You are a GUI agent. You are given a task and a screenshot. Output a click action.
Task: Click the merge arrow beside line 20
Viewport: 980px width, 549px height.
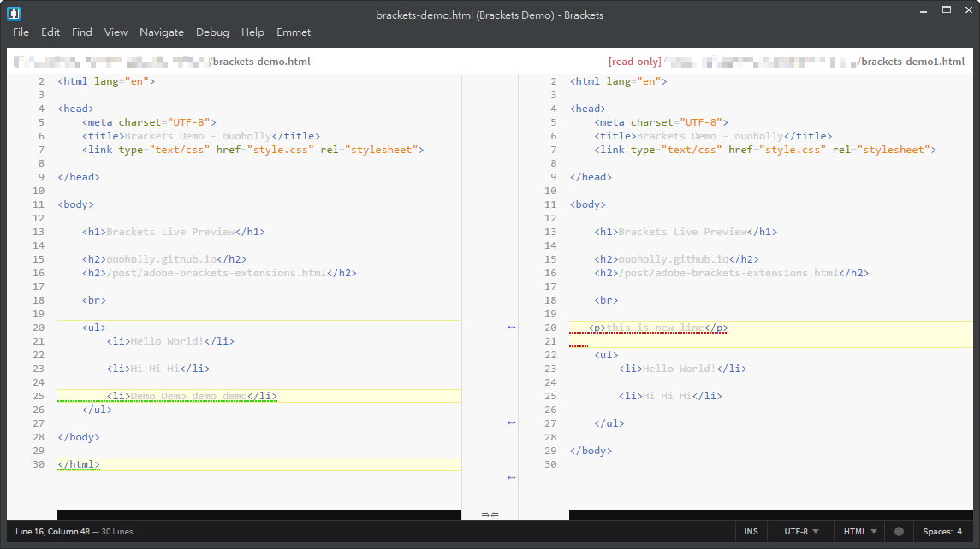[512, 328]
